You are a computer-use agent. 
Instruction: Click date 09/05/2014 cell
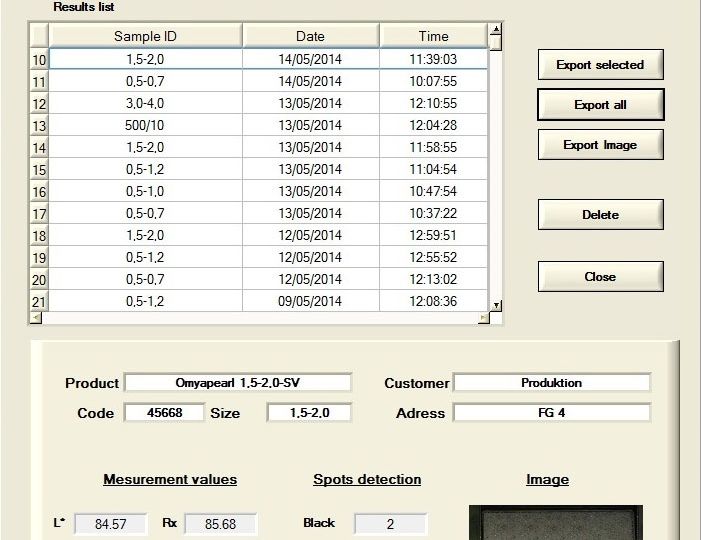[x=311, y=301]
